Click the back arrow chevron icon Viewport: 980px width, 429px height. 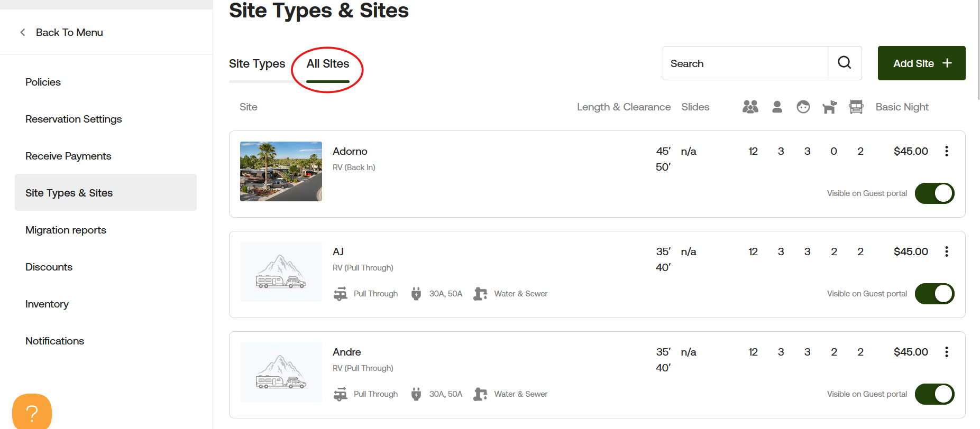tap(23, 32)
